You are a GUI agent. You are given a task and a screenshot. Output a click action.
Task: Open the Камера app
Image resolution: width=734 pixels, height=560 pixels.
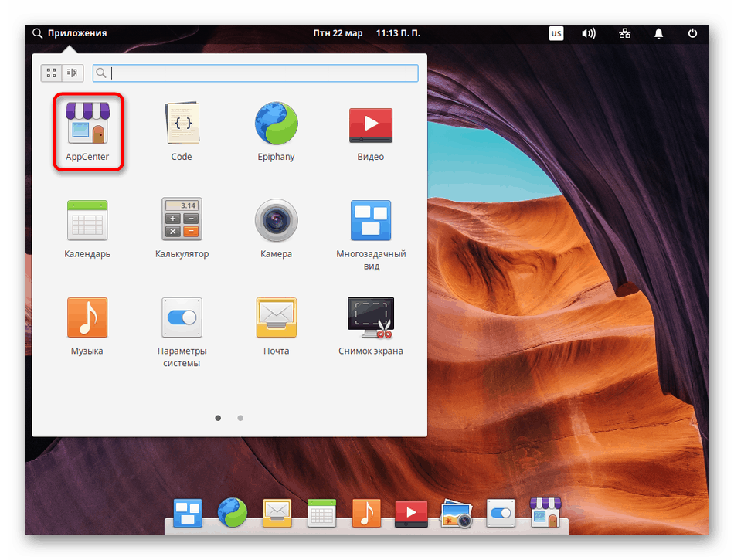click(x=276, y=229)
